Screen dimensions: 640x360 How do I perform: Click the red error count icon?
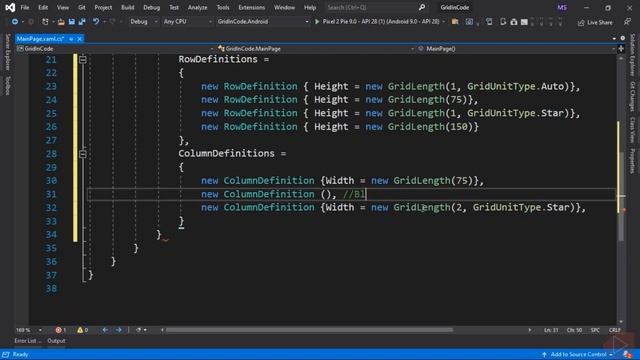pos(58,330)
